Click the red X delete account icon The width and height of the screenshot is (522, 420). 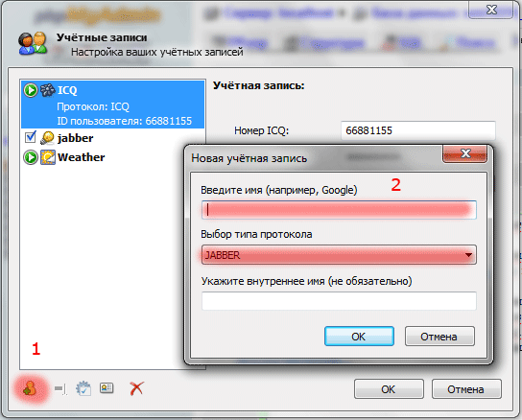pos(136,388)
